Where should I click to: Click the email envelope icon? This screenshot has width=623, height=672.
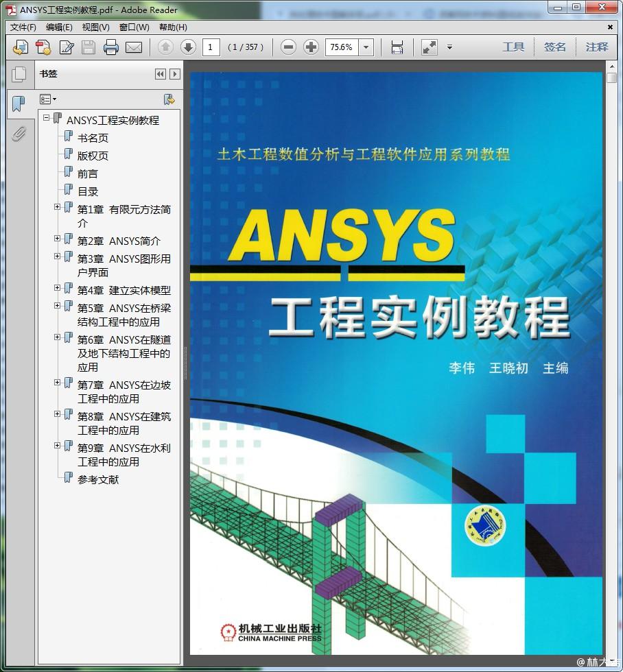134,47
